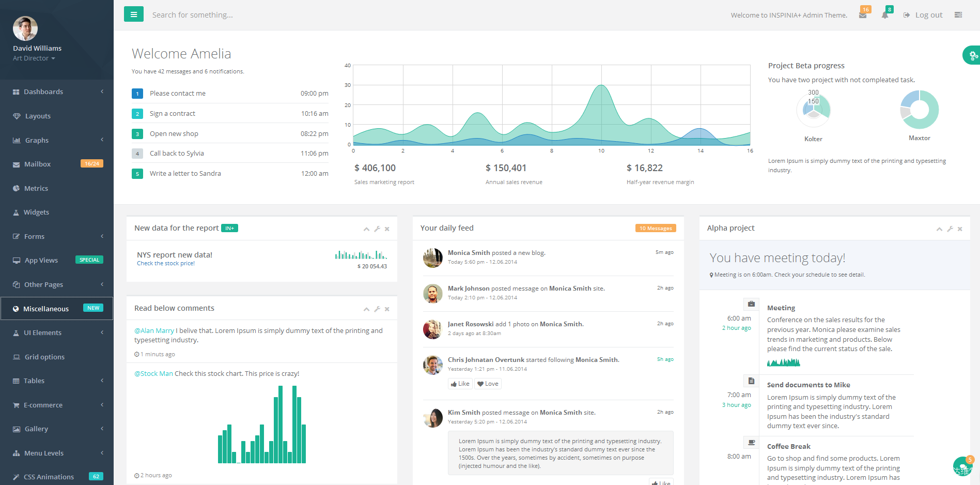Open chat bubble icon with 5 badge
980x485 pixels.
(963, 466)
